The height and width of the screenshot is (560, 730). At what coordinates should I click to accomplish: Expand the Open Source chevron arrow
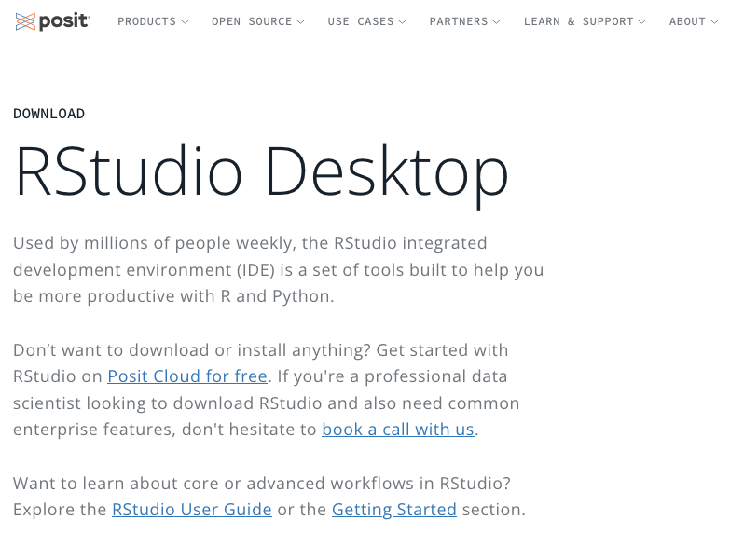[301, 21]
